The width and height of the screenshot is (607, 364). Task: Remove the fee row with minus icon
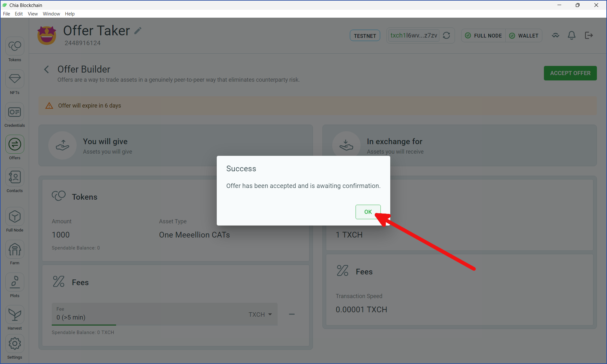(x=292, y=314)
